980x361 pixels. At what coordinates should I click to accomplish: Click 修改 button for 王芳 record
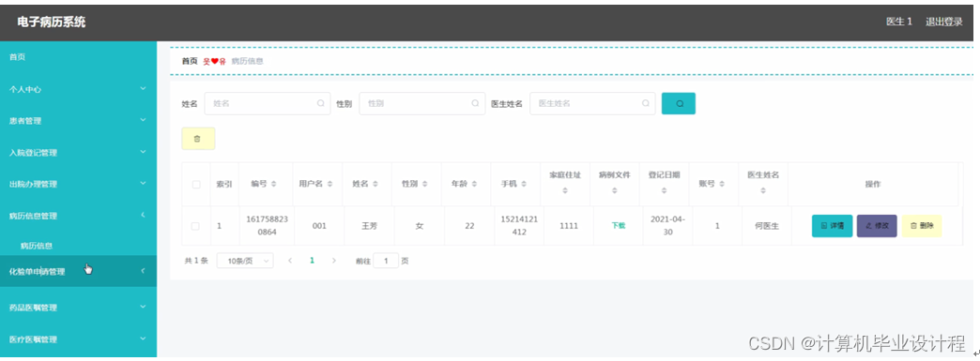877,226
